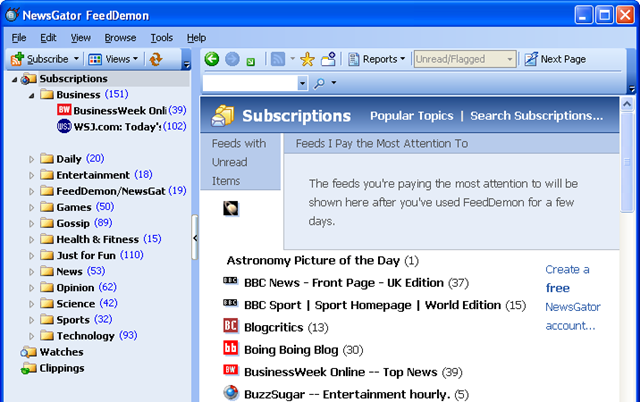The image size is (640, 402).
Task: Click the send to clippings folder icon
Action: [x=328, y=59]
